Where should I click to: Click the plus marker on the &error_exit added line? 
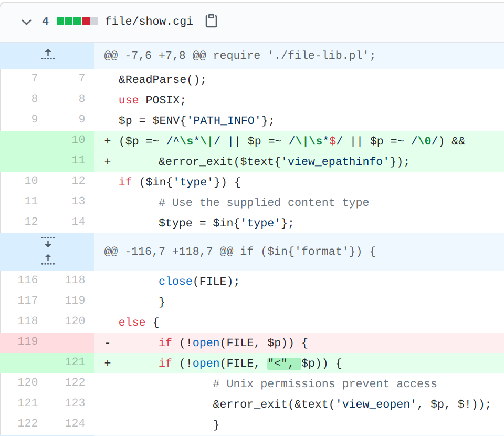coord(108,162)
